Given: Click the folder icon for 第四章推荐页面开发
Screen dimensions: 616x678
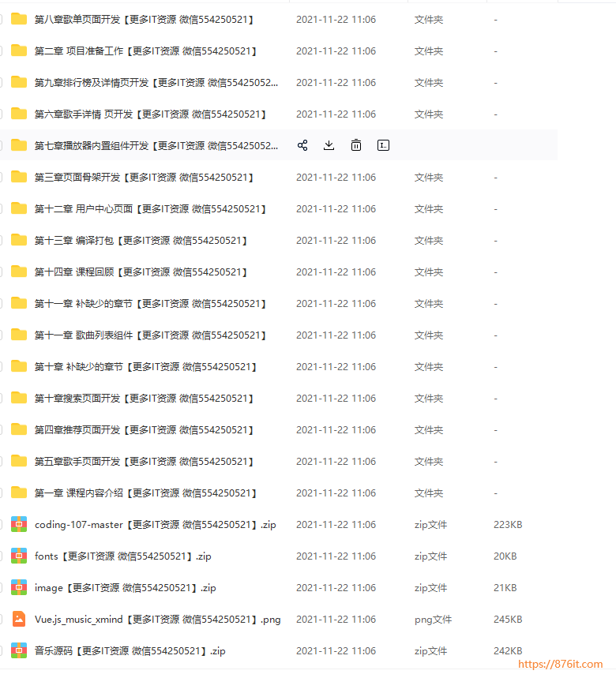Looking at the screenshot, I should click(x=19, y=429).
